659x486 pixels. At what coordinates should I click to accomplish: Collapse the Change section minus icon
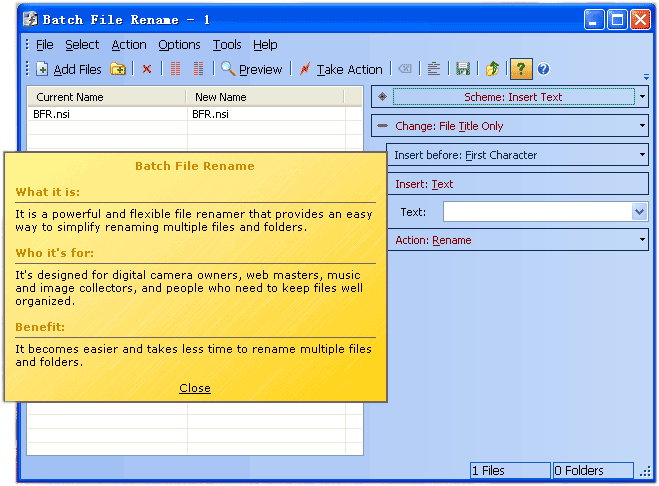pos(382,126)
